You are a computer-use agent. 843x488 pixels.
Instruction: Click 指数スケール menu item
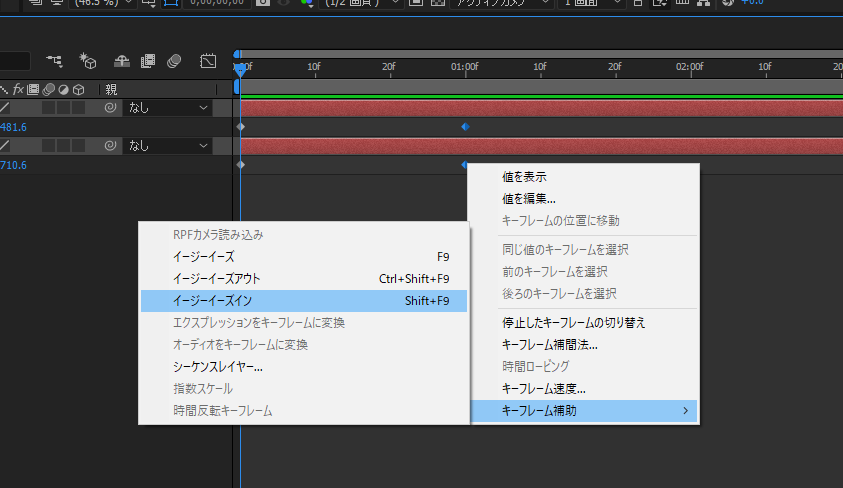(304, 389)
